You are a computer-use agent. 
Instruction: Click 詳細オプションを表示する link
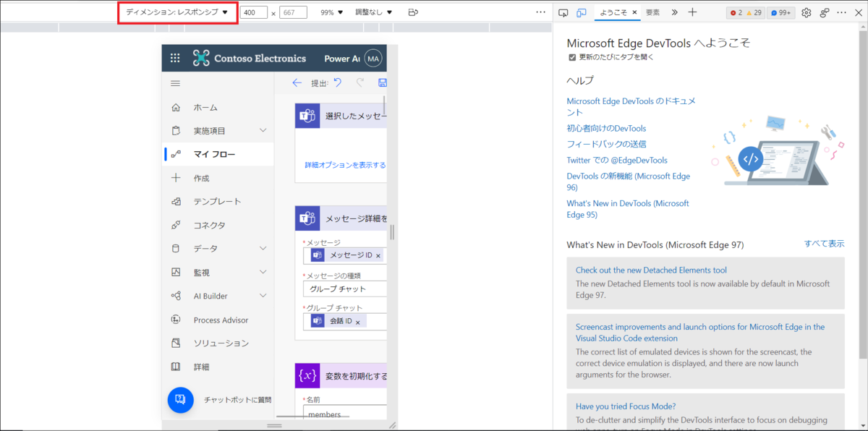[x=345, y=165]
